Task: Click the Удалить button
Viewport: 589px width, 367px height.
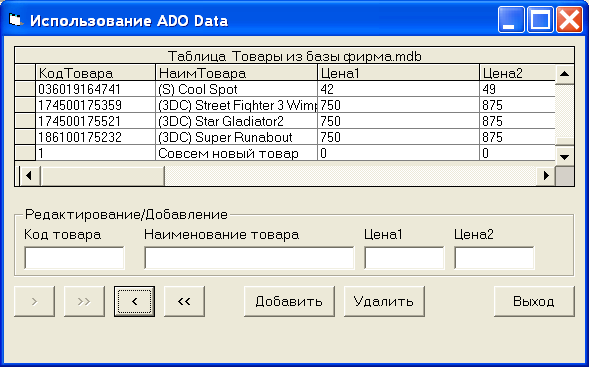Action: click(x=384, y=301)
